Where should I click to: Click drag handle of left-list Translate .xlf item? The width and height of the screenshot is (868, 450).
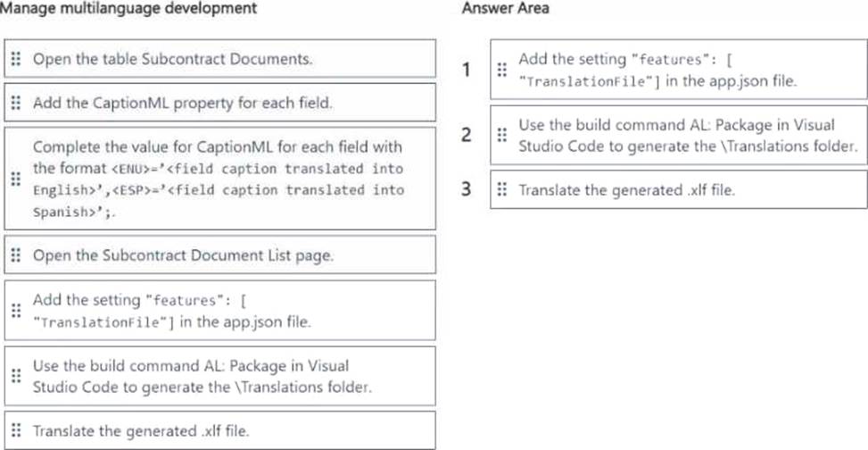(x=16, y=430)
